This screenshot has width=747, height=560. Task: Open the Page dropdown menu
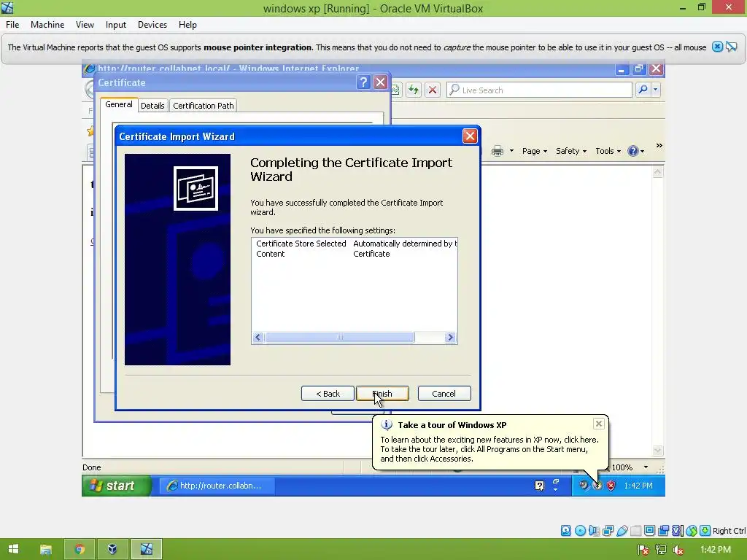[535, 151]
